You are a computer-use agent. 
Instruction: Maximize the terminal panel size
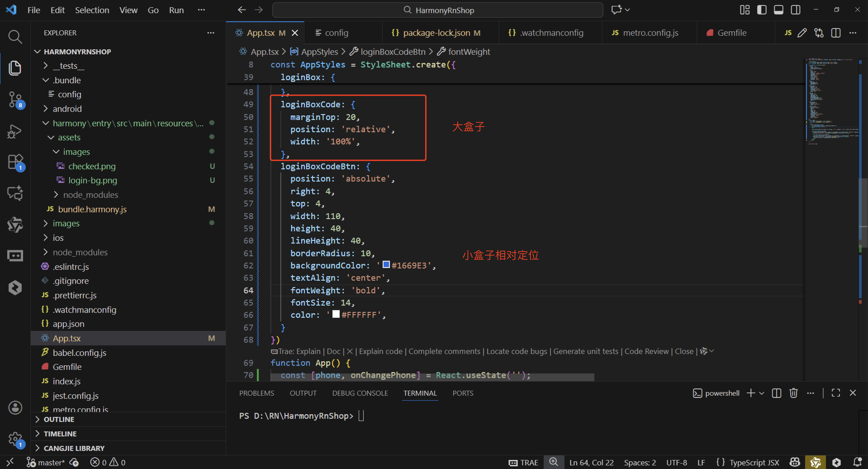point(836,393)
